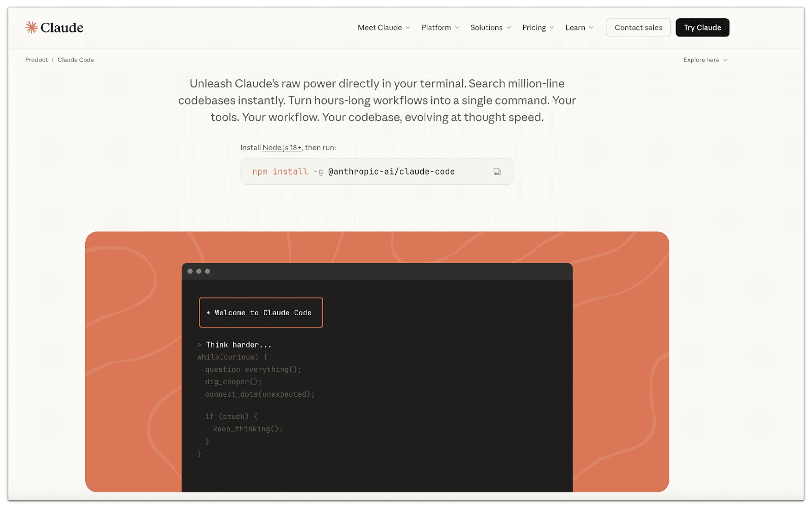The width and height of the screenshot is (812, 509).
Task: Click the Claude starburst logo
Action: pos(31,27)
